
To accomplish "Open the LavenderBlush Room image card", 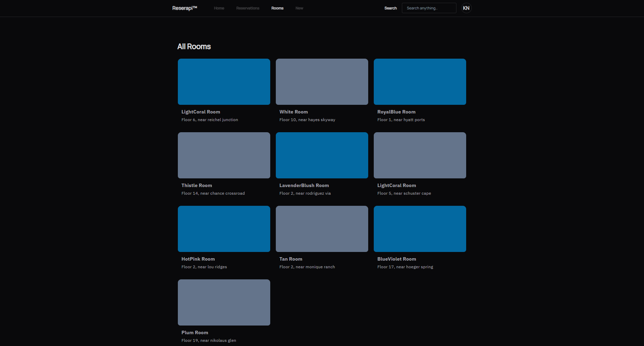I will [x=322, y=155].
